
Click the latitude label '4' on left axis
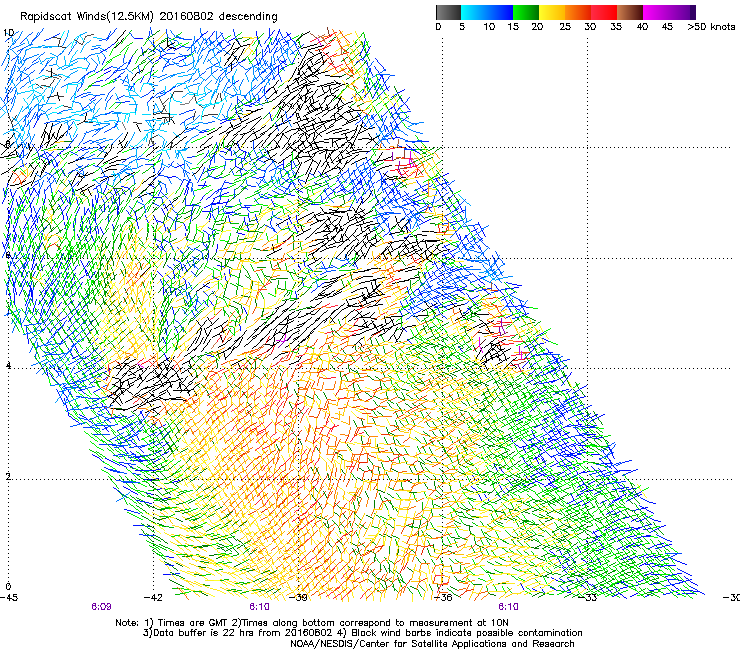pyautogui.click(x=8, y=365)
